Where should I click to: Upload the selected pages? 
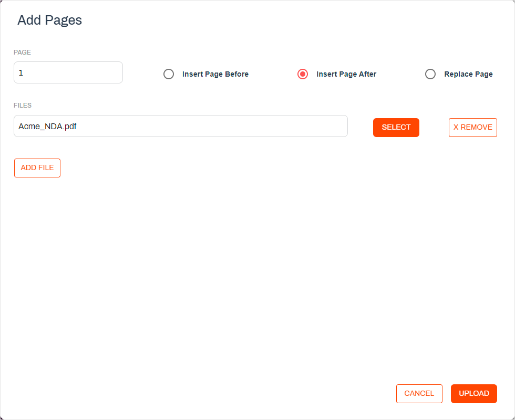(x=474, y=393)
